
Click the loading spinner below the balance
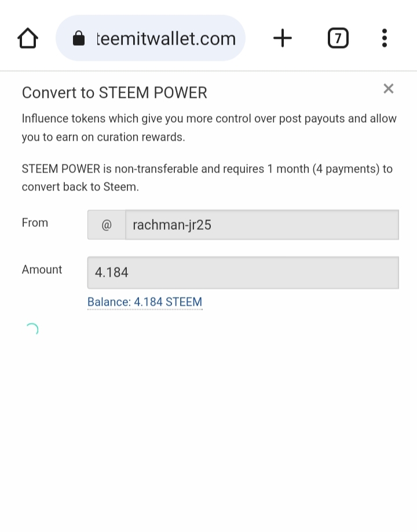32,330
